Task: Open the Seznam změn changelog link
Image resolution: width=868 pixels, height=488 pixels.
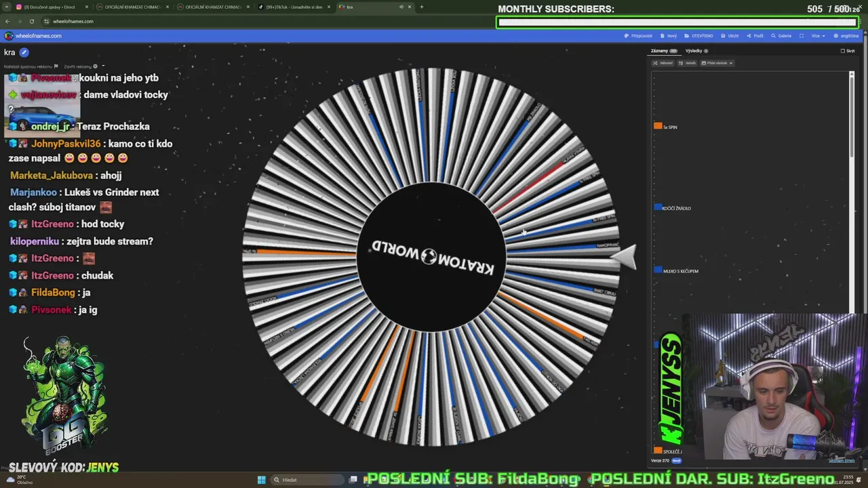Action: [x=841, y=461]
